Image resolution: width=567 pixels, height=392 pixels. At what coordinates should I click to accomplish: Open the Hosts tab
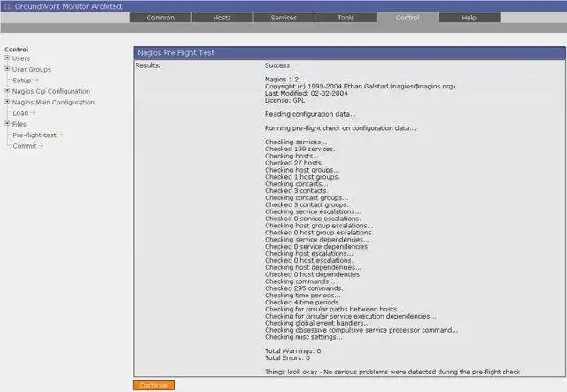222,18
